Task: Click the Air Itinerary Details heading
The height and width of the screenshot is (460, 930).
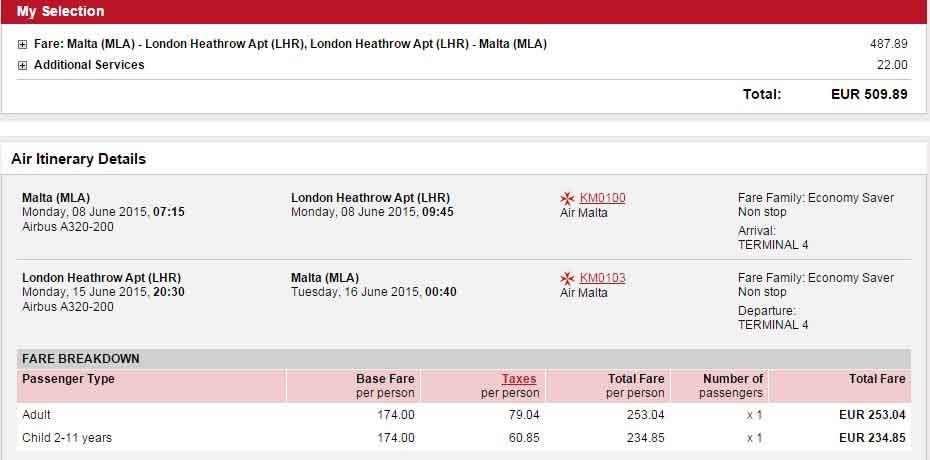Action: tap(78, 159)
